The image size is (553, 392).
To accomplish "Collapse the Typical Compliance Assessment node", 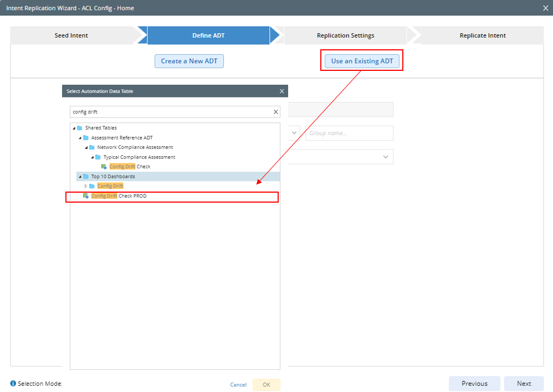I will (93, 157).
